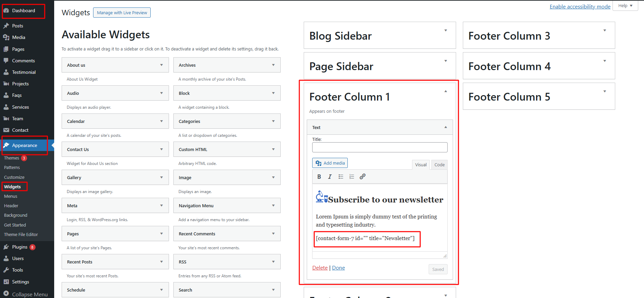Screen dimensions: 644x298
Task: Open the Header submenu item
Action: click(11, 206)
